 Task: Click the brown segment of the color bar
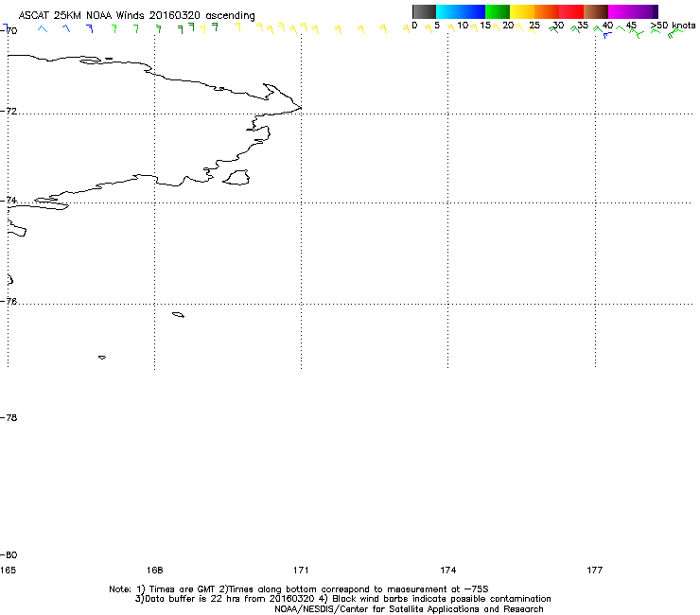click(x=596, y=11)
